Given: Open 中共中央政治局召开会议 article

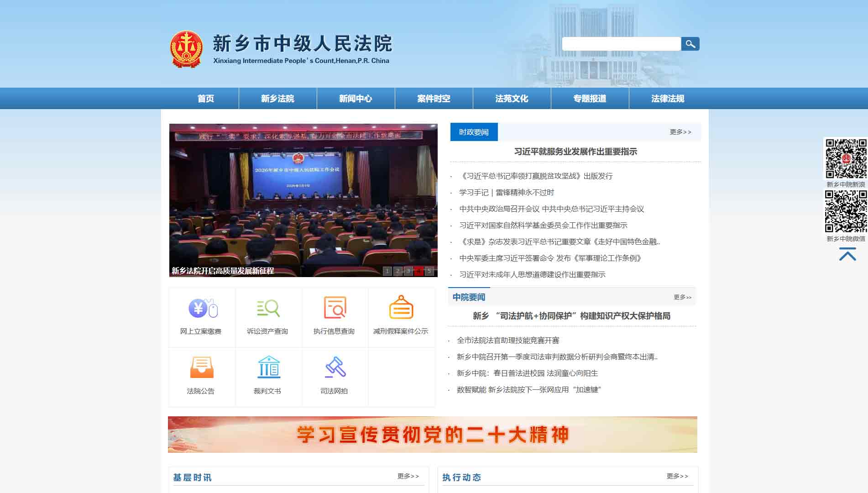Looking at the screenshot, I should [x=551, y=209].
